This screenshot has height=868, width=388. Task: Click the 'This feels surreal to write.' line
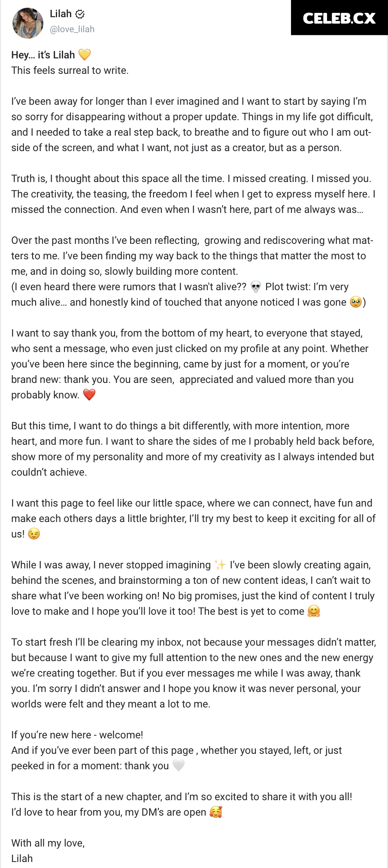(70, 70)
